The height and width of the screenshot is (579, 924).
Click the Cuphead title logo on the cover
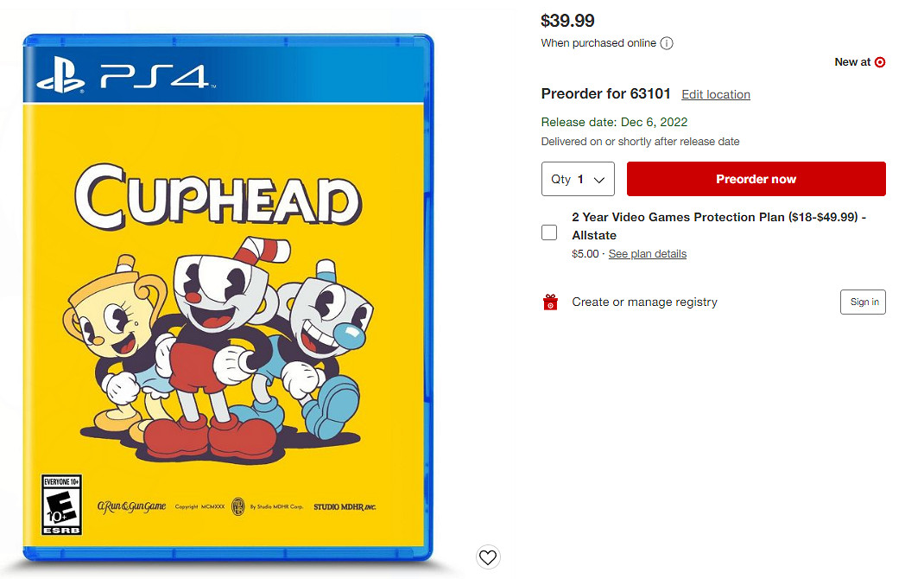pyautogui.click(x=218, y=196)
